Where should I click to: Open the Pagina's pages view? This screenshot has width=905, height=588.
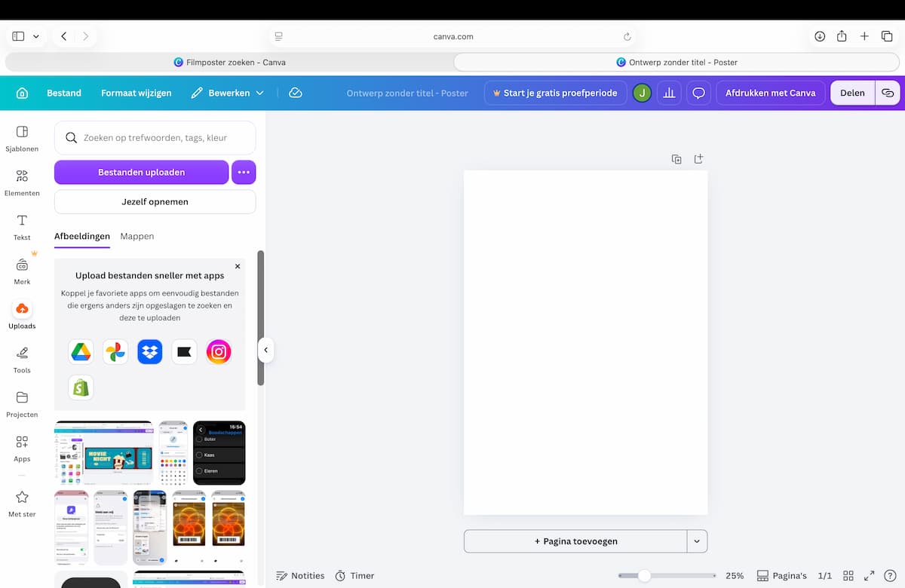782,575
